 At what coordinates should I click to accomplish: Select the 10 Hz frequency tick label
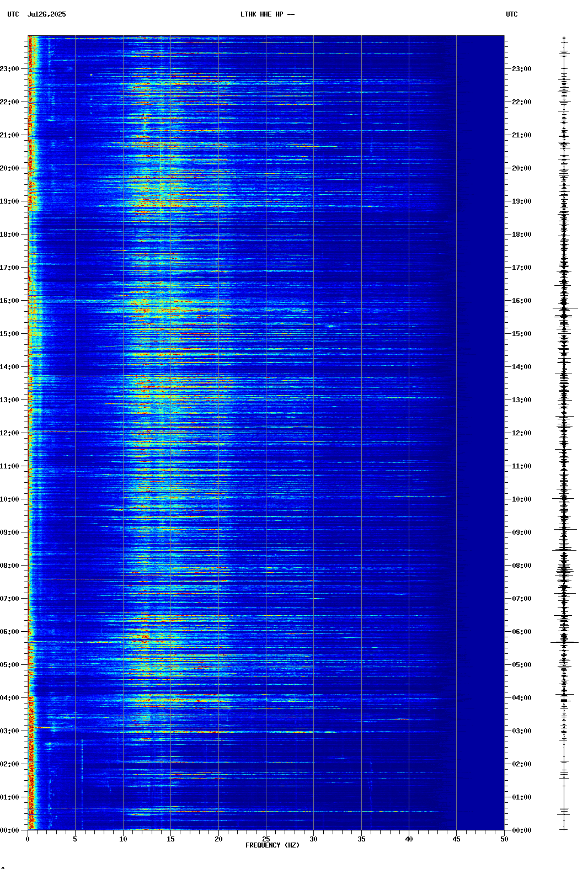[x=123, y=839]
